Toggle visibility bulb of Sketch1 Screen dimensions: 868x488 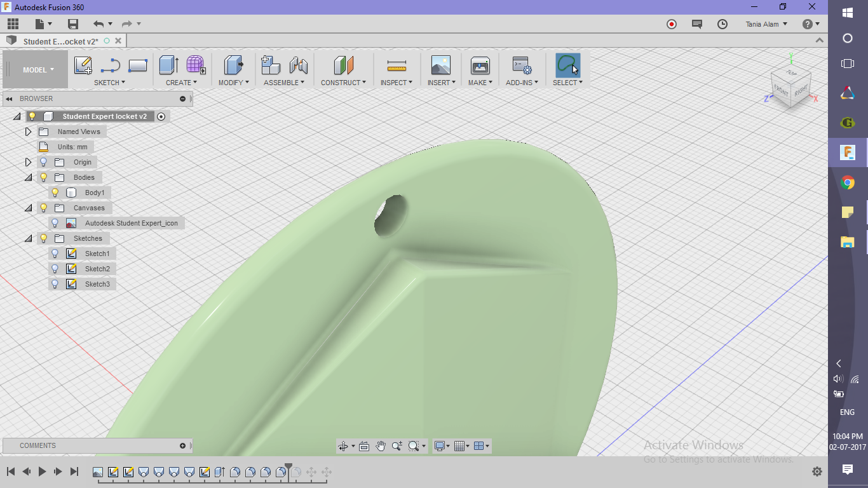point(55,254)
